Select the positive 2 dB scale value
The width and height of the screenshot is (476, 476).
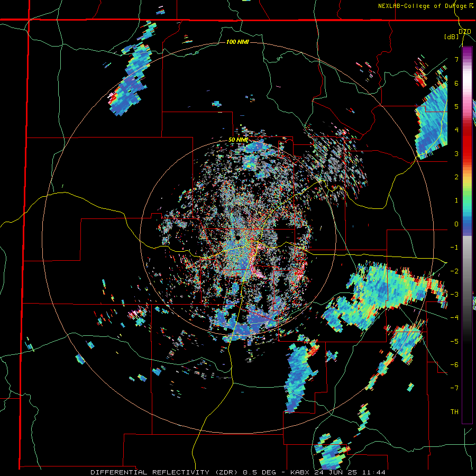pos(456,177)
